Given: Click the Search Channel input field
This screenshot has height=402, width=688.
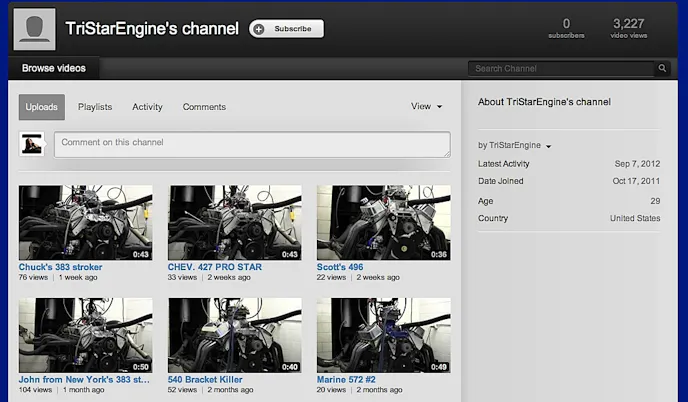Looking at the screenshot, I should [x=560, y=69].
